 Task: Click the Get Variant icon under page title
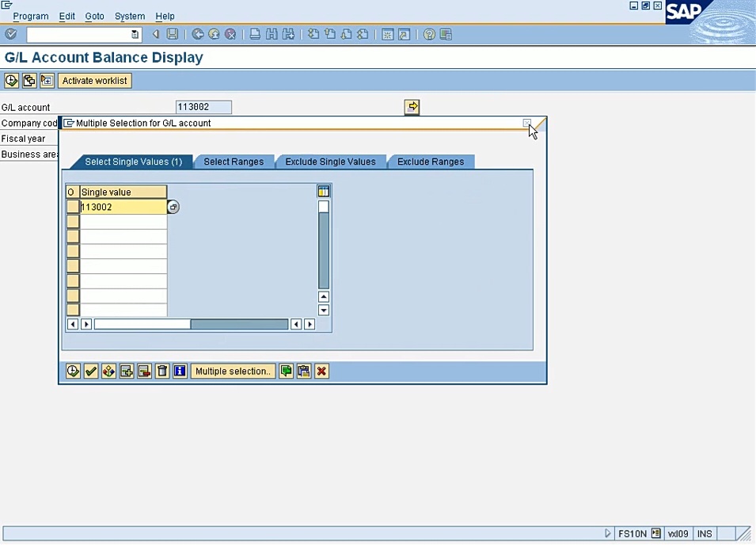tap(29, 81)
